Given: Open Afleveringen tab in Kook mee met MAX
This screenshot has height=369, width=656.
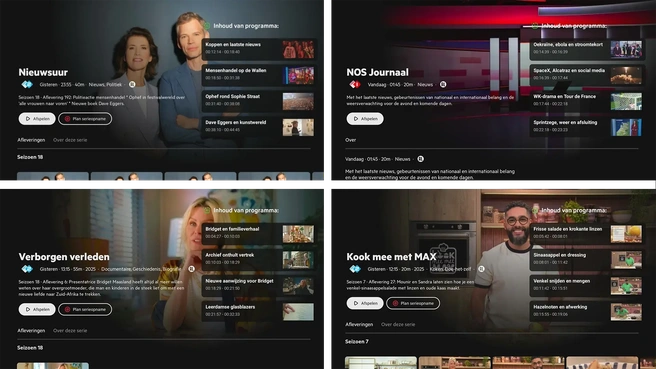Looking at the screenshot, I should [359, 324].
